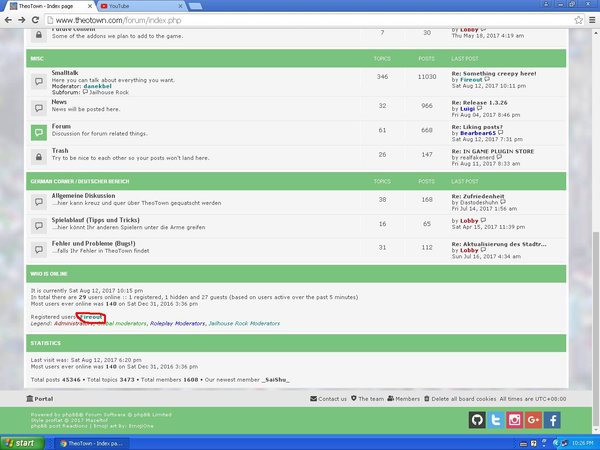Go forward with the browser forward arrow
This screenshot has width=600, height=450.
[22, 20]
